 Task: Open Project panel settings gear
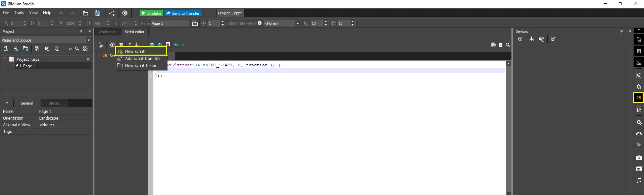86,49
